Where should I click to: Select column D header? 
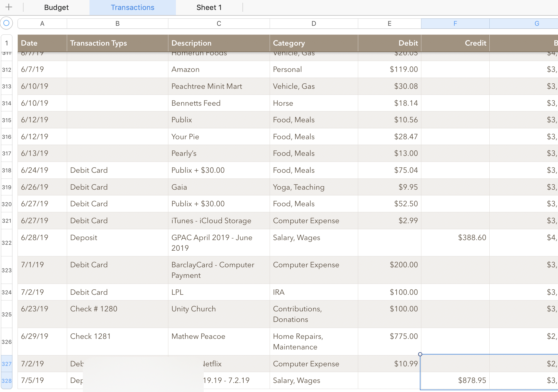314,24
